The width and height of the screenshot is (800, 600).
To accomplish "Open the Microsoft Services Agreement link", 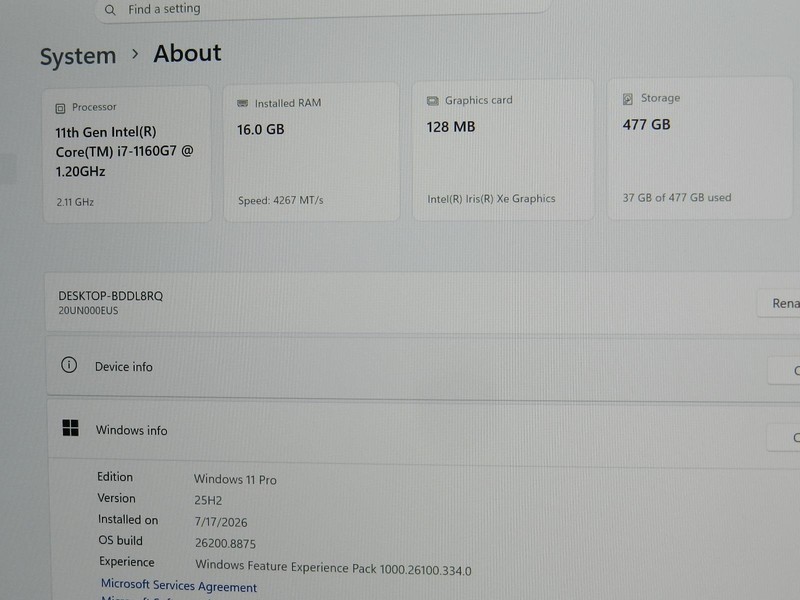I will coord(179,585).
